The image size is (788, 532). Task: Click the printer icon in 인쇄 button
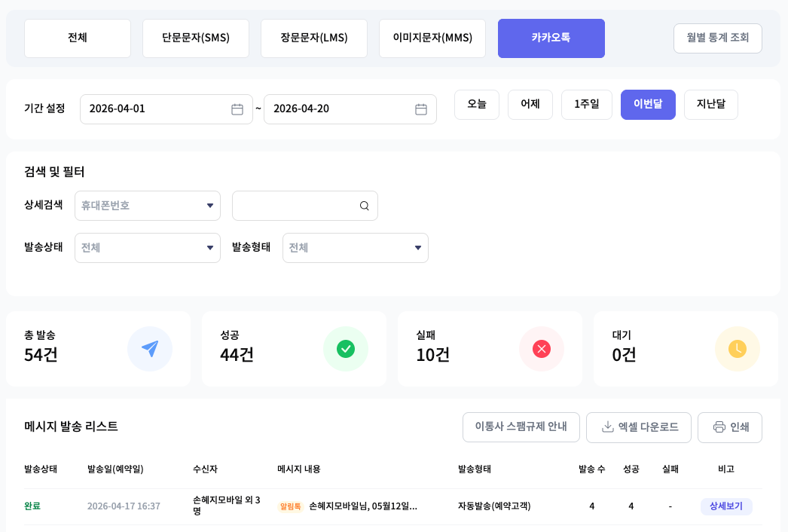(719, 427)
